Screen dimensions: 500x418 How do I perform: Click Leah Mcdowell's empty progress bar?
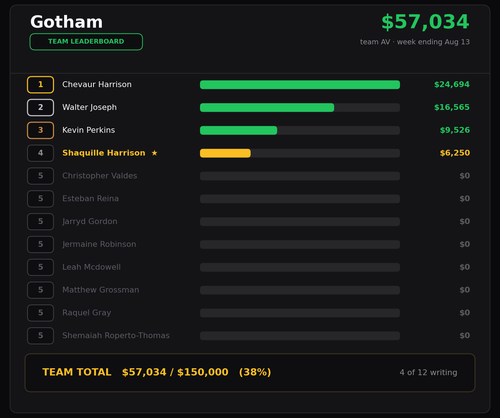[300, 267]
